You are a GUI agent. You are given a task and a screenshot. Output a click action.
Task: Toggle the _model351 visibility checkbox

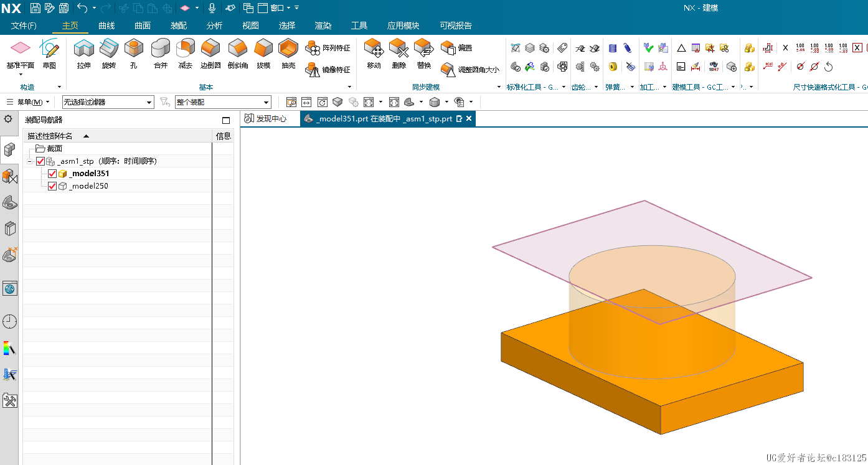52,174
